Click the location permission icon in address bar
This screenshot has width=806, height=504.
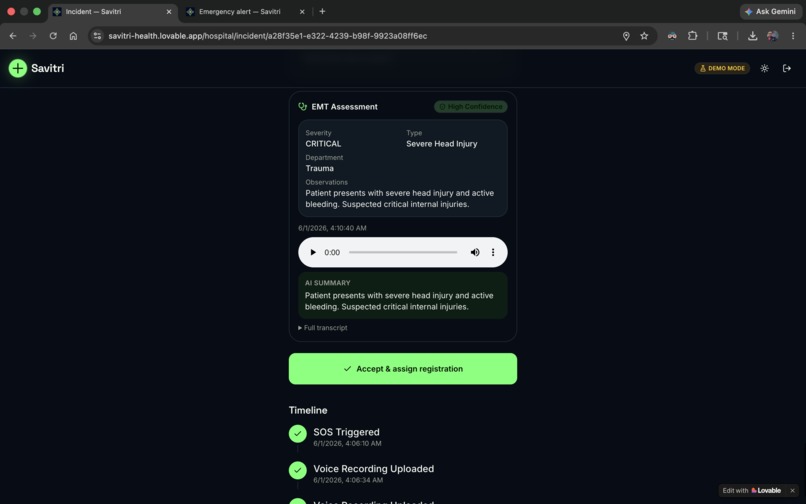point(626,35)
